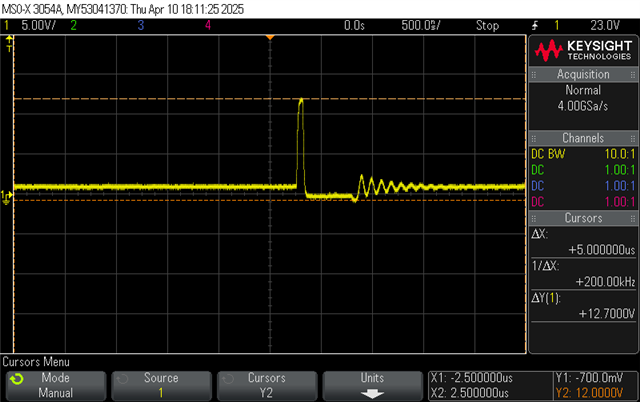
Task: Select the Cursors Y2 softkey
Action: 267,385
